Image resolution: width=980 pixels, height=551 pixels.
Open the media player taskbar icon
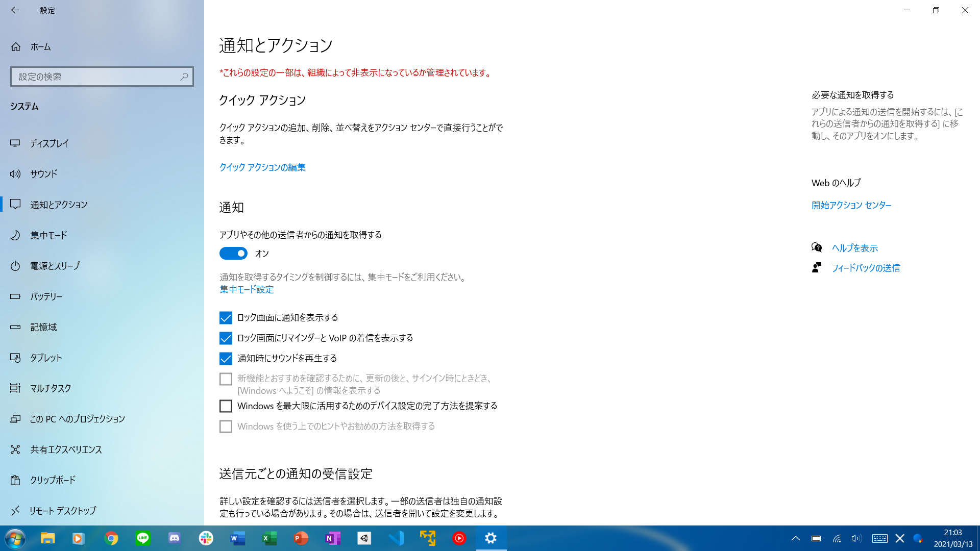coord(78,538)
